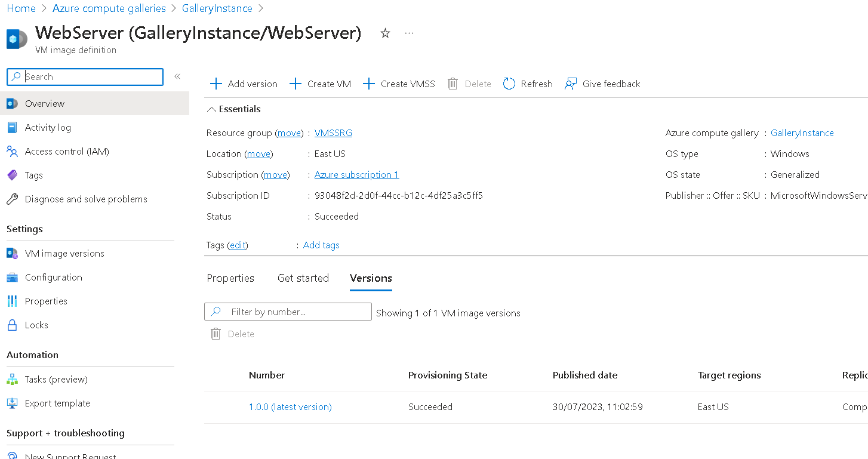Go to Azure compute galleries breadcrumb

coord(109,8)
